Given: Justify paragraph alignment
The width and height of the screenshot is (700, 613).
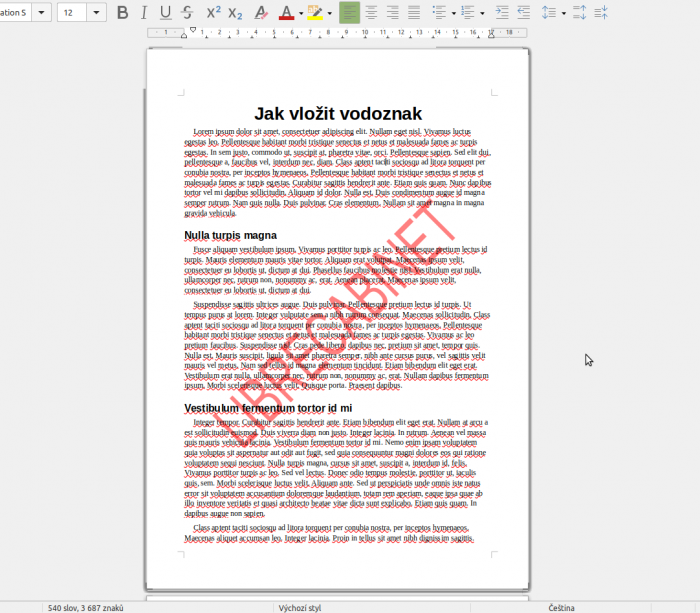Looking at the screenshot, I should 414,13.
